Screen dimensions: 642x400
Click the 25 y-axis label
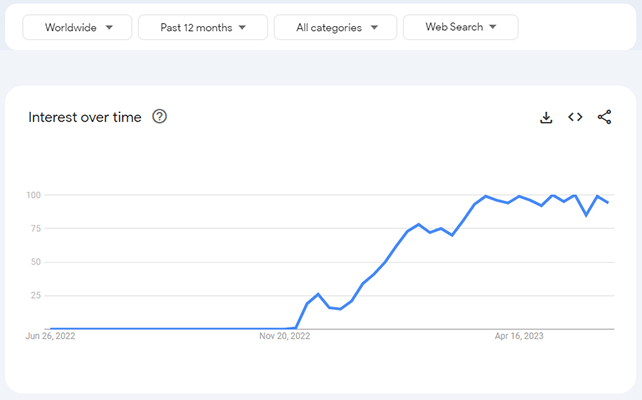[36, 296]
